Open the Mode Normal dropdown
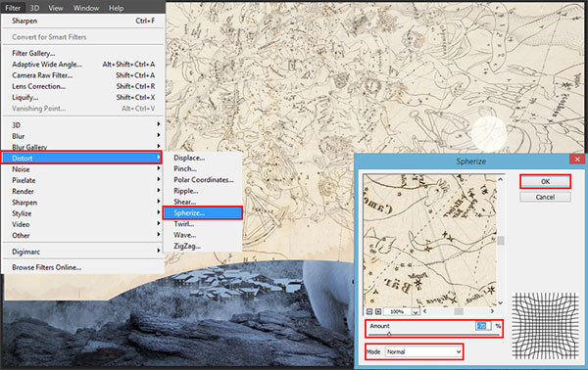Image resolution: width=588 pixels, height=370 pixels. click(423, 352)
